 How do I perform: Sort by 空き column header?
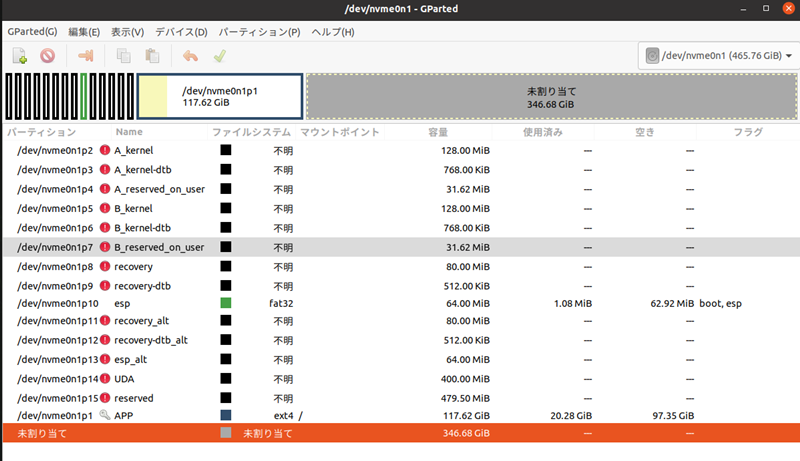645,132
